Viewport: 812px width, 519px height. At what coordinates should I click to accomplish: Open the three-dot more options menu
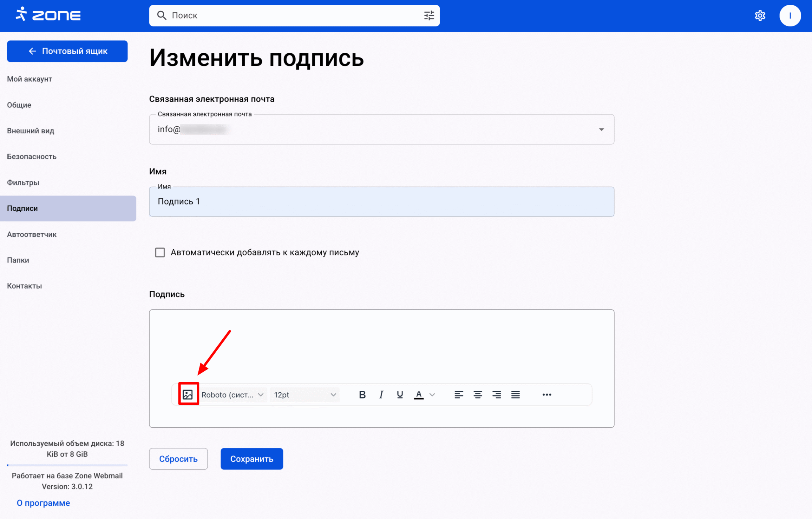click(547, 395)
